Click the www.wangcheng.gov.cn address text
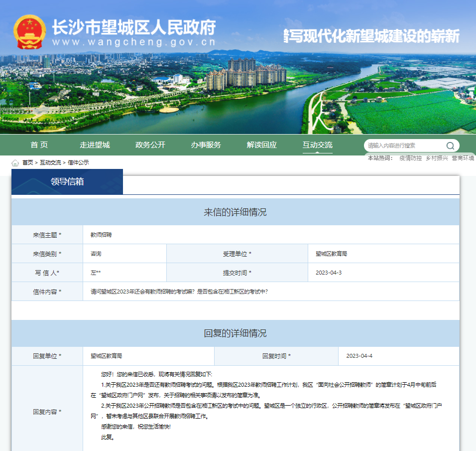Viewport: 476px width, 451px height. click(x=134, y=42)
